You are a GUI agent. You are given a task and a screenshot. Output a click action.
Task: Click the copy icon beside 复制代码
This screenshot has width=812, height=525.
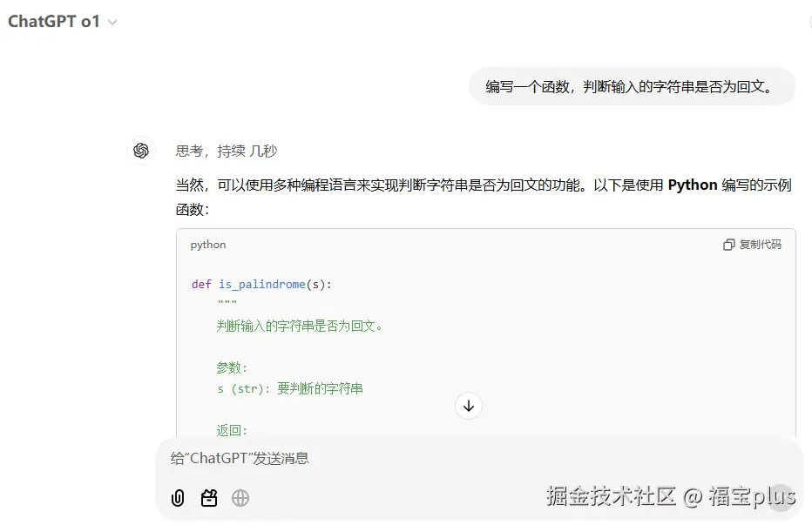728,245
